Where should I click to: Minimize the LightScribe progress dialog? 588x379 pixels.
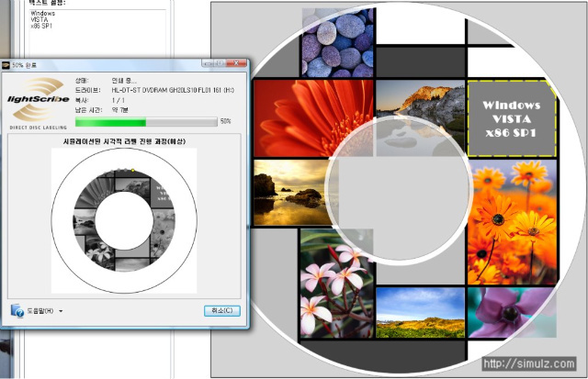coord(209,63)
